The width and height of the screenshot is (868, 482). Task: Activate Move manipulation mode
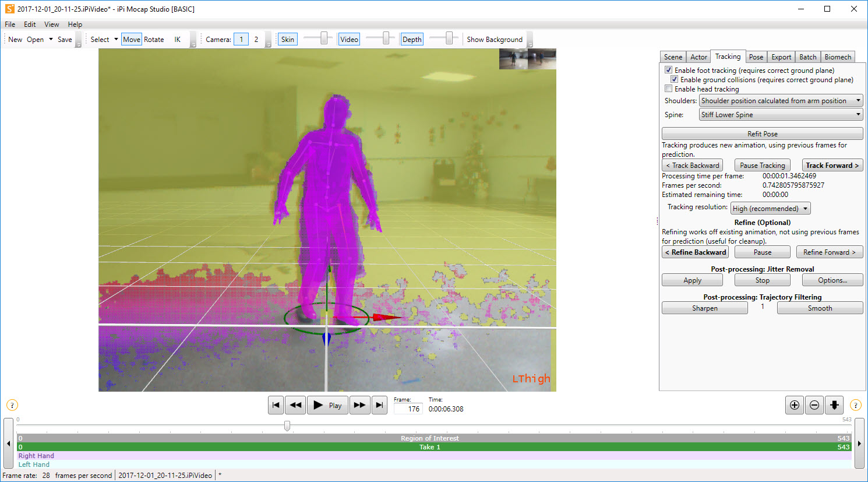click(x=132, y=39)
